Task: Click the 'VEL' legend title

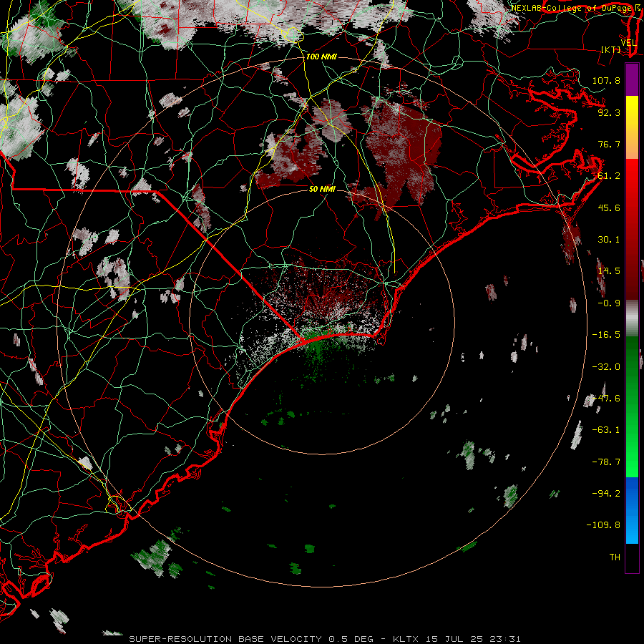Action: click(x=628, y=43)
